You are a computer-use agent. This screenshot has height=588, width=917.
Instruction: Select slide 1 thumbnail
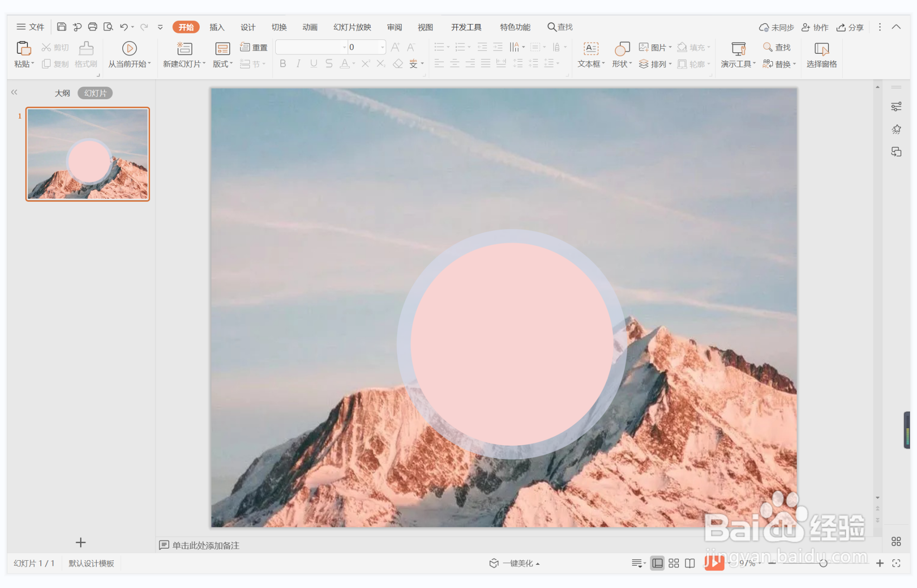88,154
